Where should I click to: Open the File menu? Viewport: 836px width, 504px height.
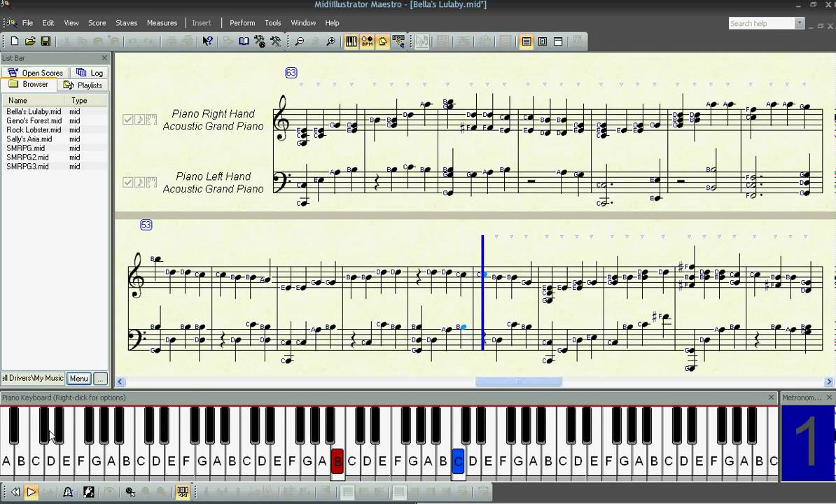point(27,23)
